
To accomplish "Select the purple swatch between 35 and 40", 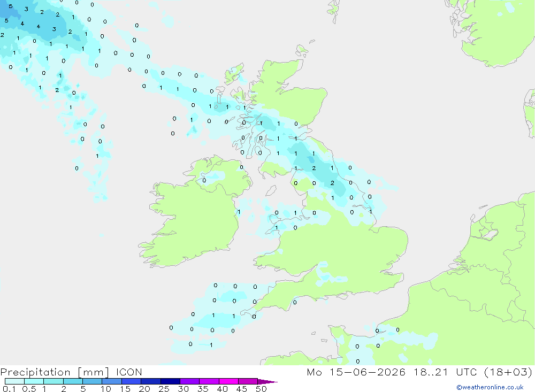I will pos(209,381).
